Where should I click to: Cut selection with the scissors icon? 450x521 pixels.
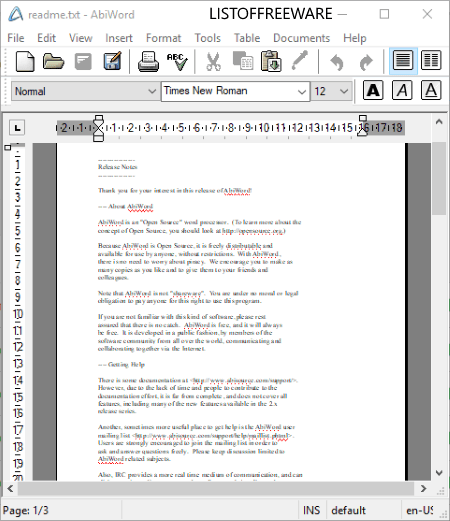[214, 62]
